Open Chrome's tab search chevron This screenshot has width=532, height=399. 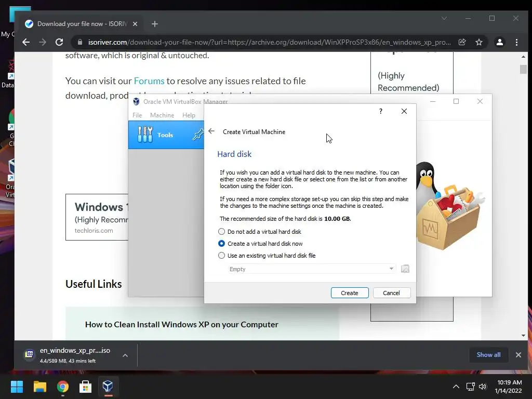pos(444,18)
